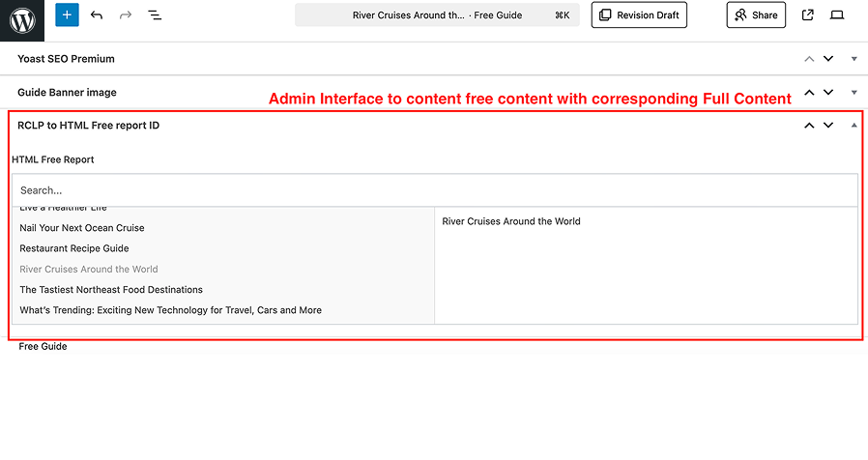Screen dimensions: 868x460
Task: Open the document overview list icon
Action: pos(155,14)
